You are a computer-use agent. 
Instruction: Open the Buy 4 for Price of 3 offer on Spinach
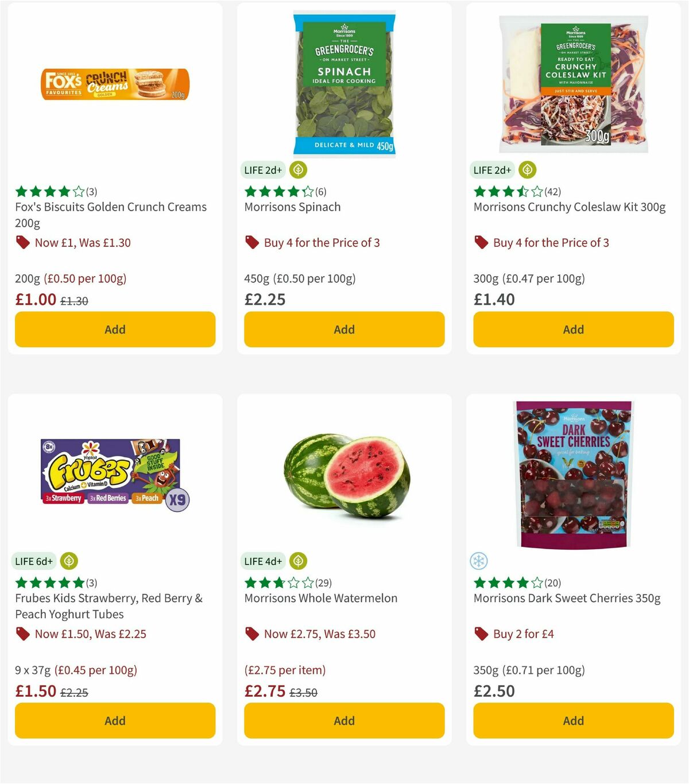pos(321,242)
